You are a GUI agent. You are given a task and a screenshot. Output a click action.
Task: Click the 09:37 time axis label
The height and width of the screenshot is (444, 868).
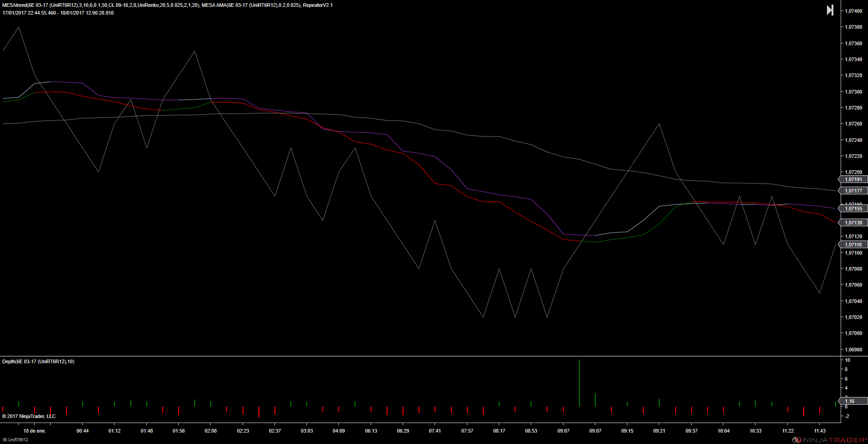692,431
